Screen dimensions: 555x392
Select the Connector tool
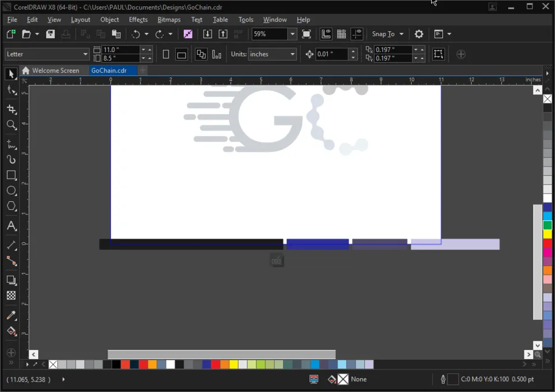[x=11, y=261]
